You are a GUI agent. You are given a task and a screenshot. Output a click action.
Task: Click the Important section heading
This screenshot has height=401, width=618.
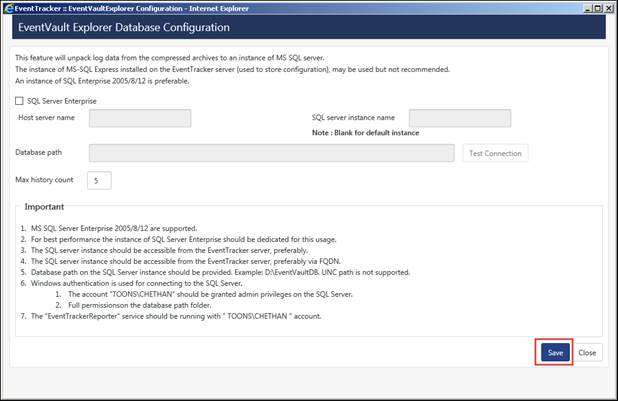[44, 207]
